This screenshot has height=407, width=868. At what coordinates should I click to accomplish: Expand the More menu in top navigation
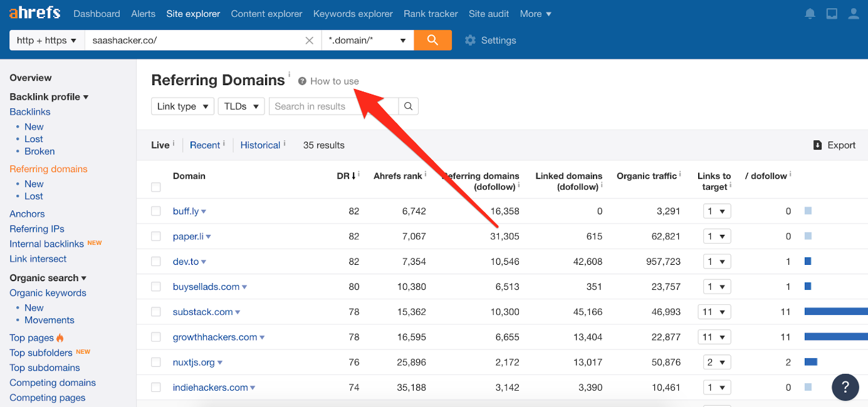click(x=536, y=14)
